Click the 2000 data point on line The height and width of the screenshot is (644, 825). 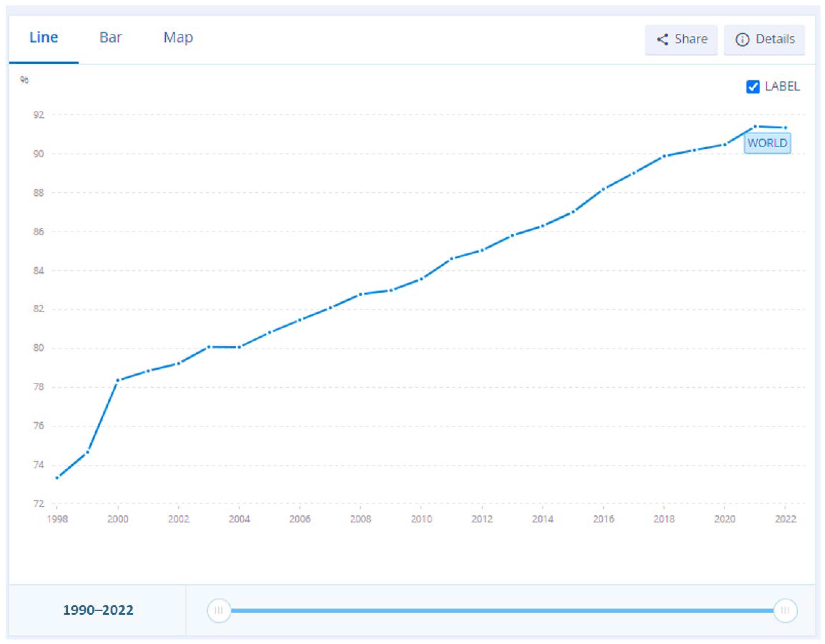(x=118, y=380)
